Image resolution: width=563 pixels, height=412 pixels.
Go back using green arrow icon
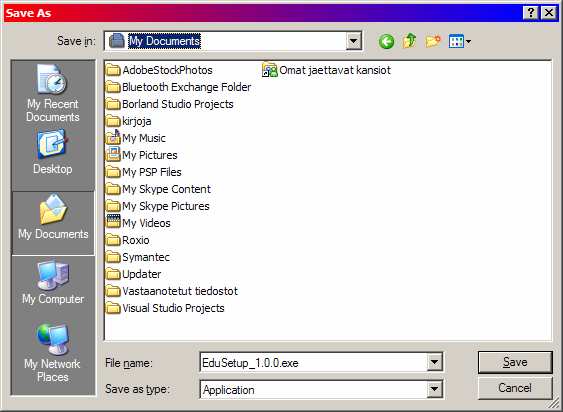[x=386, y=42]
